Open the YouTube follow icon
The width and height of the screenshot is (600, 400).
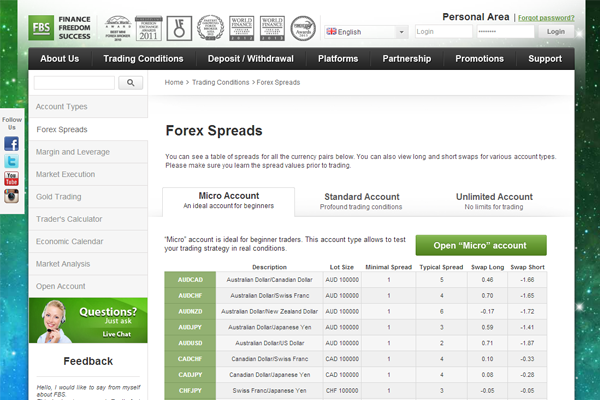11,178
